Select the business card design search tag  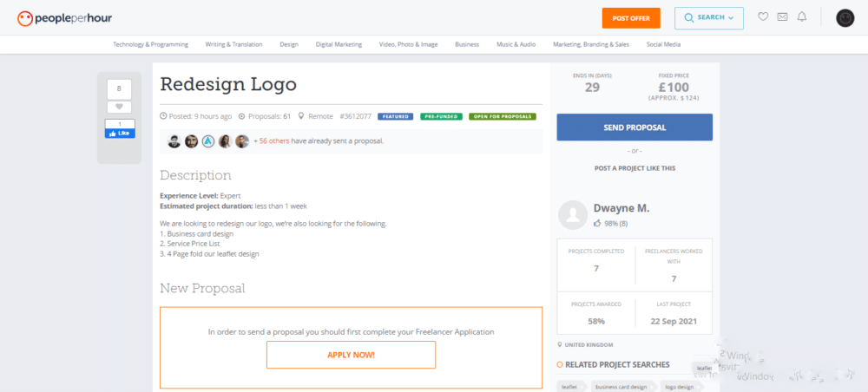(x=621, y=387)
